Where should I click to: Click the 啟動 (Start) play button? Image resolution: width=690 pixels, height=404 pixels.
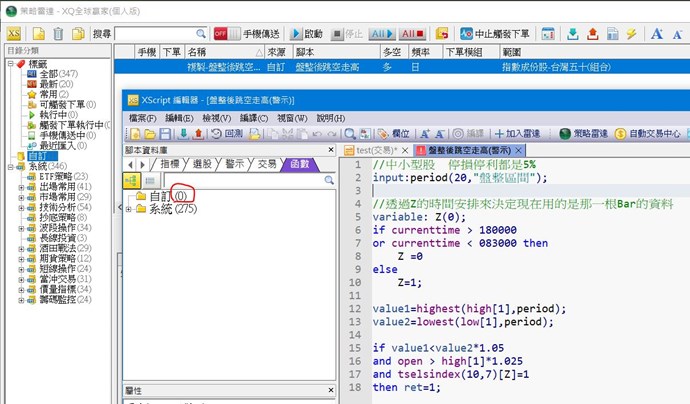click(306, 33)
